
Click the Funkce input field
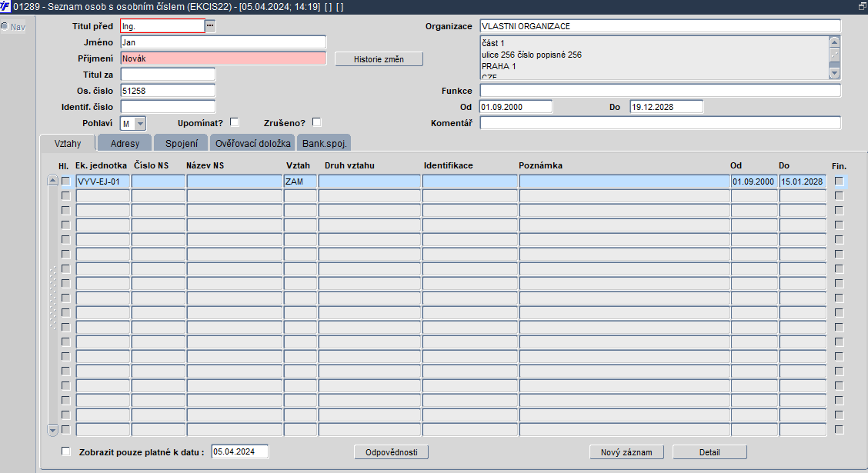coord(660,90)
